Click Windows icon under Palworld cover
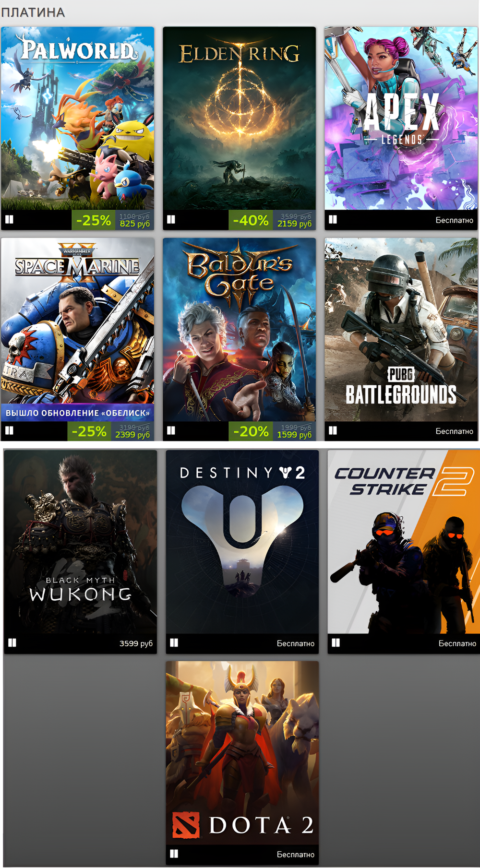Viewport: 480px width, 868px height. (9, 220)
